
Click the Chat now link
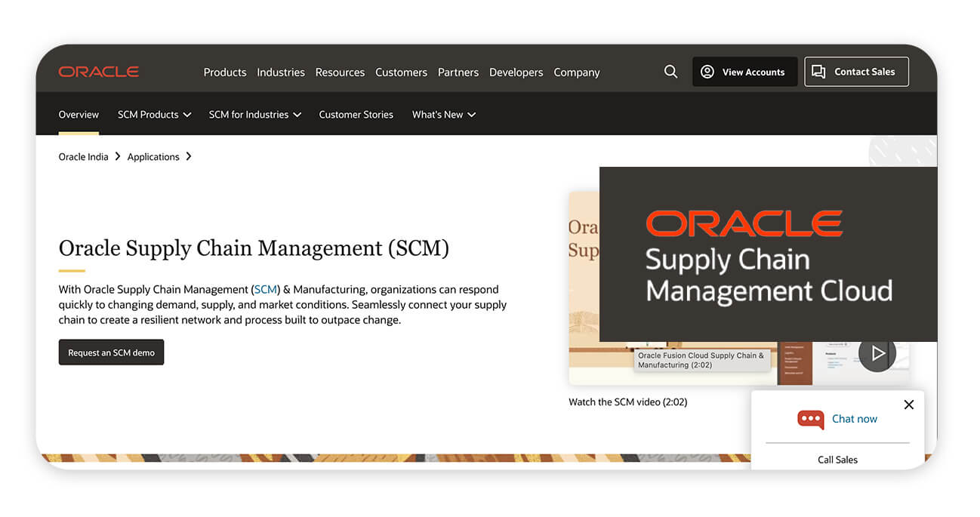click(x=854, y=419)
